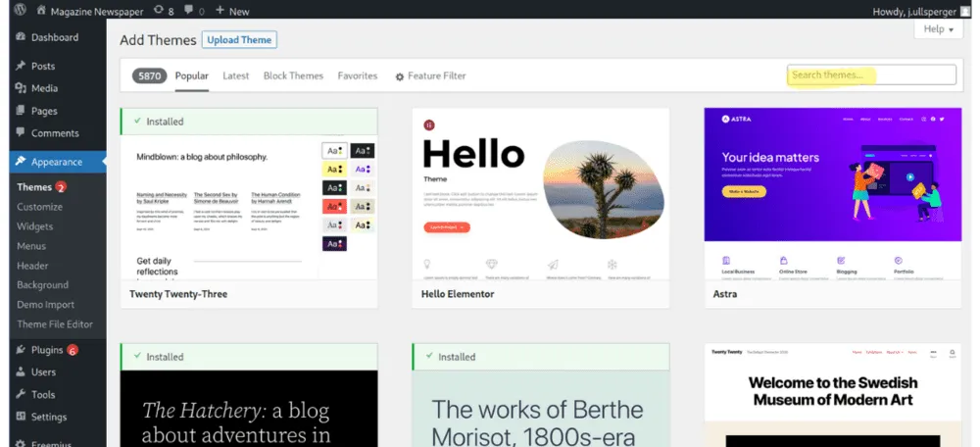980x447 pixels.
Task: Click the Themes update count badge 2
Action: coord(61,187)
